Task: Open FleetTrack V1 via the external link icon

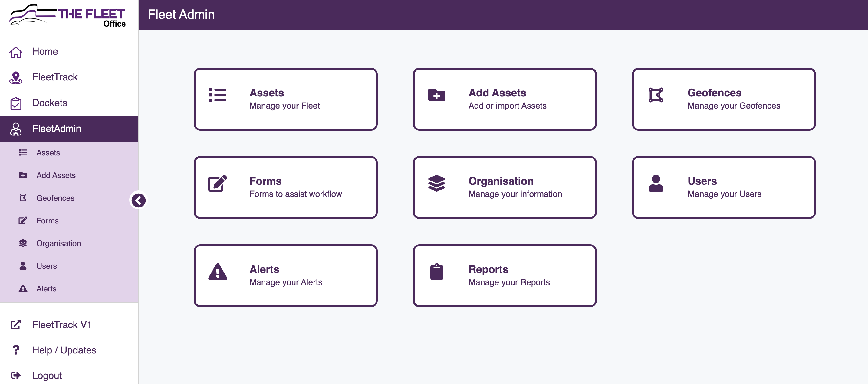Action: (16, 324)
